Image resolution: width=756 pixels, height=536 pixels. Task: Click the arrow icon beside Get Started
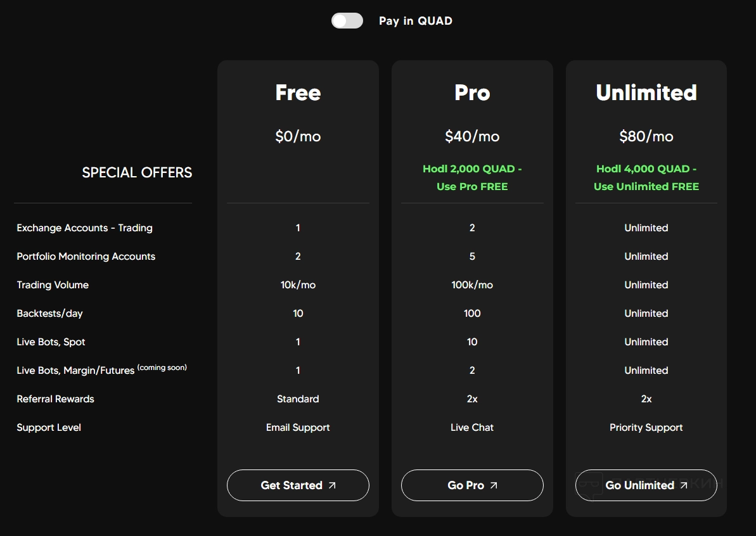[x=332, y=485]
